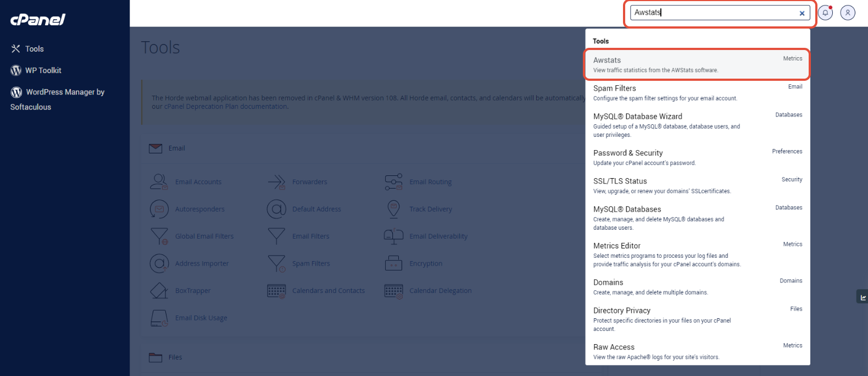Click the Address Importer icon
The image size is (868, 376).
click(x=159, y=263)
